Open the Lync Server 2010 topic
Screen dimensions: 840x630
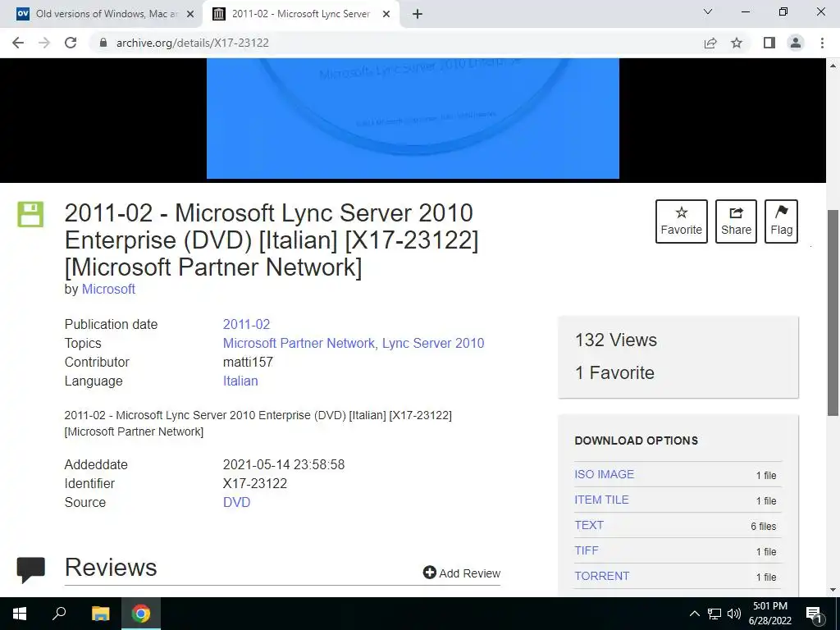click(433, 343)
